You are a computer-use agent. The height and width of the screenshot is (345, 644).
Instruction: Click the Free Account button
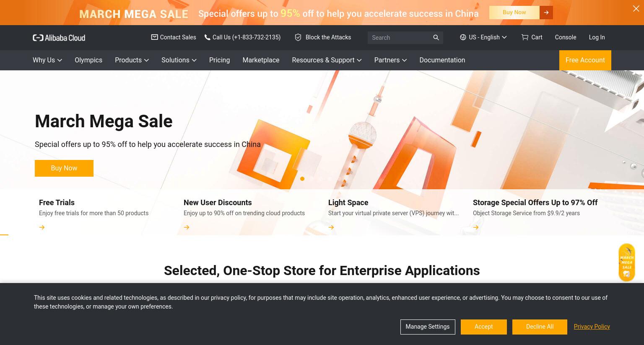pos(585,60)
